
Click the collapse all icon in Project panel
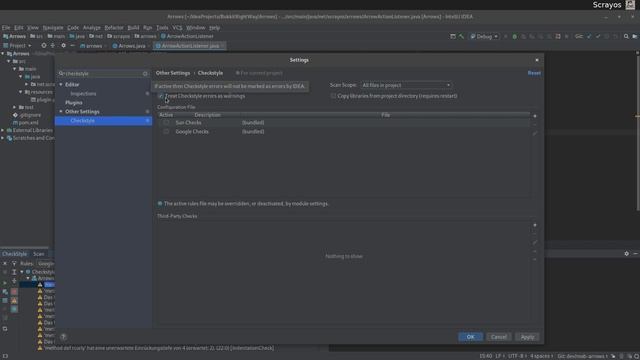click(53, 46)
